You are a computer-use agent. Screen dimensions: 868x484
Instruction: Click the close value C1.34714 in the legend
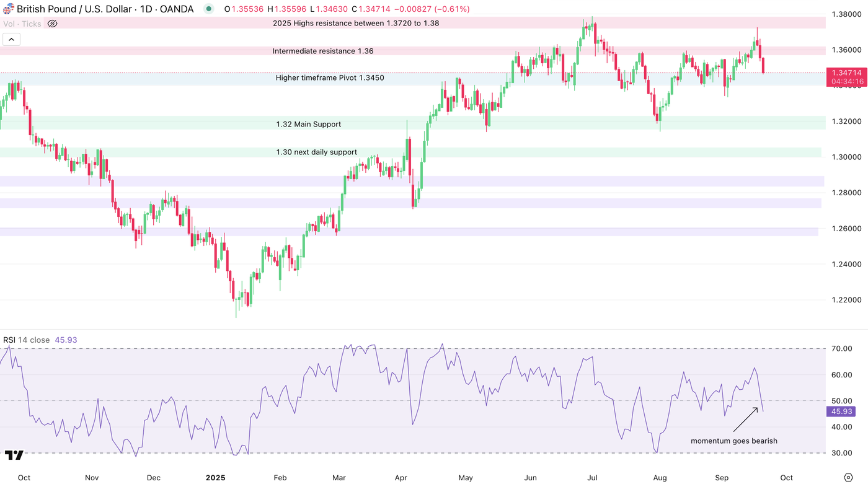(x=371, y=9)
